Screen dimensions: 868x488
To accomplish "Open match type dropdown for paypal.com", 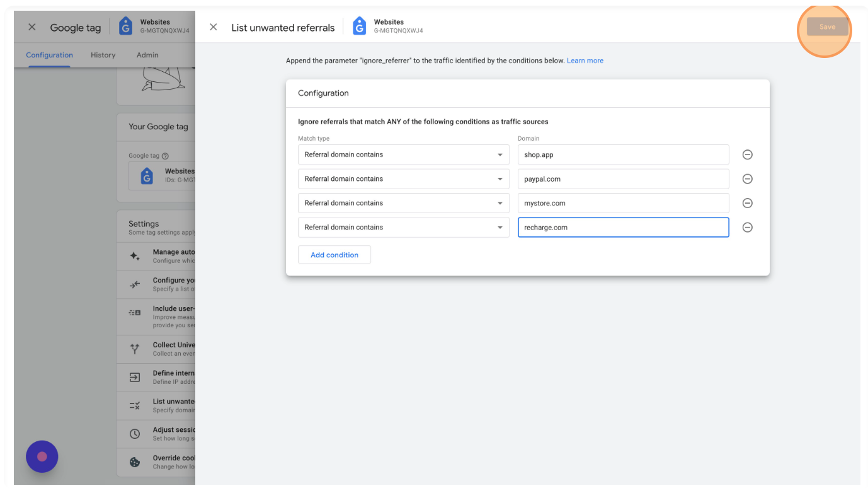I will [x=403, y=179].
